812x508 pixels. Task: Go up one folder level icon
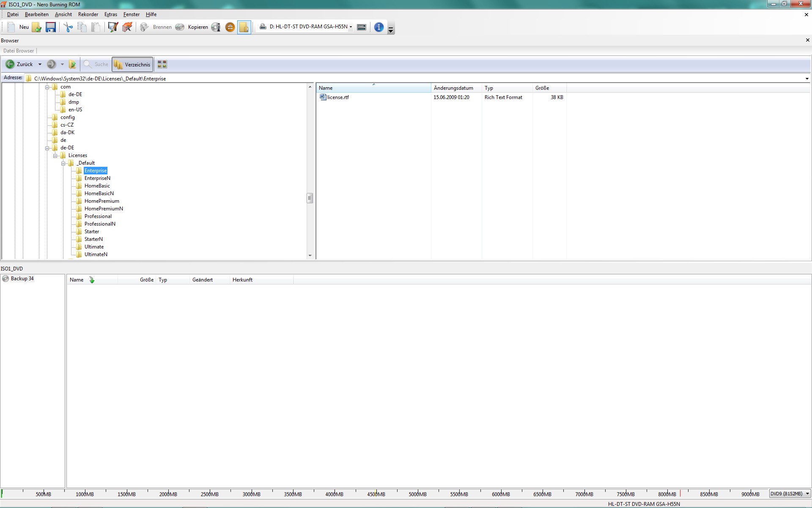[72, 64]
